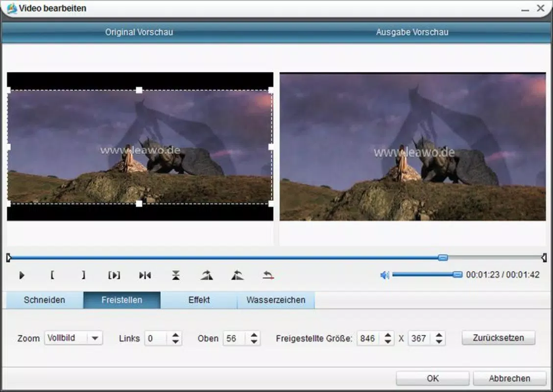Viewport: 553px width, 392px height.
Task: Click the bottom-center crop handle
Action: [x=139, y=203]
